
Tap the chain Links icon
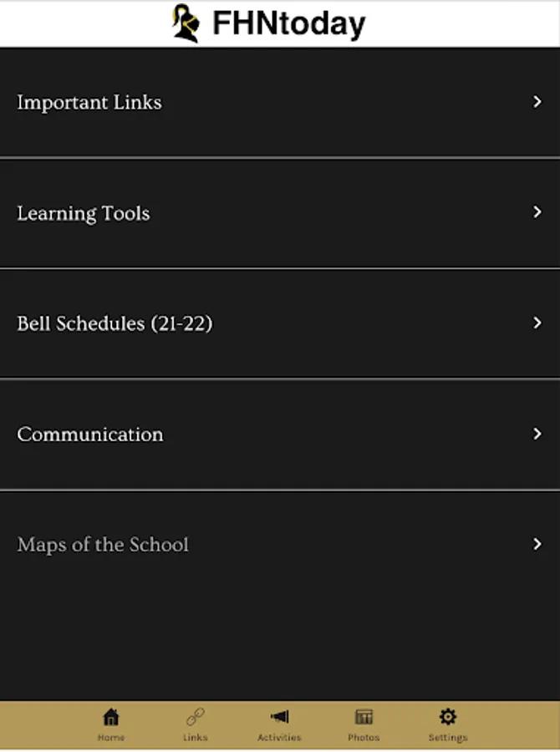196,717
